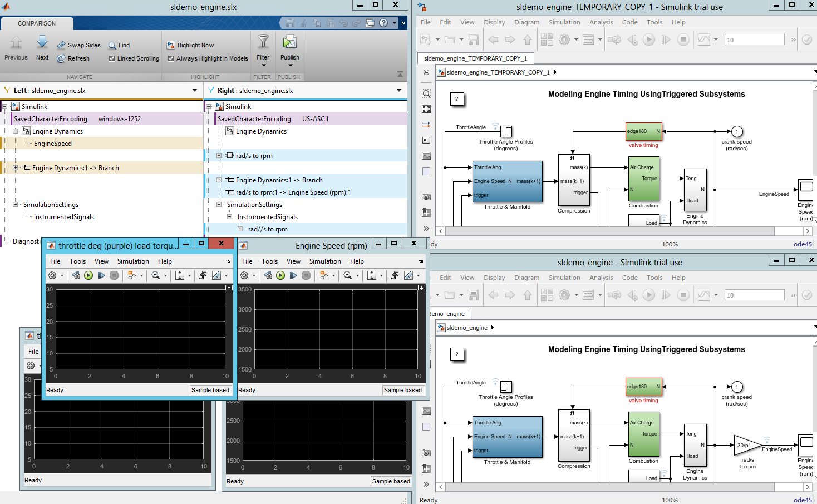Open scope parameters gear in Engine Speed window
This screenshot has height=504, width=817.
(245, 274)
